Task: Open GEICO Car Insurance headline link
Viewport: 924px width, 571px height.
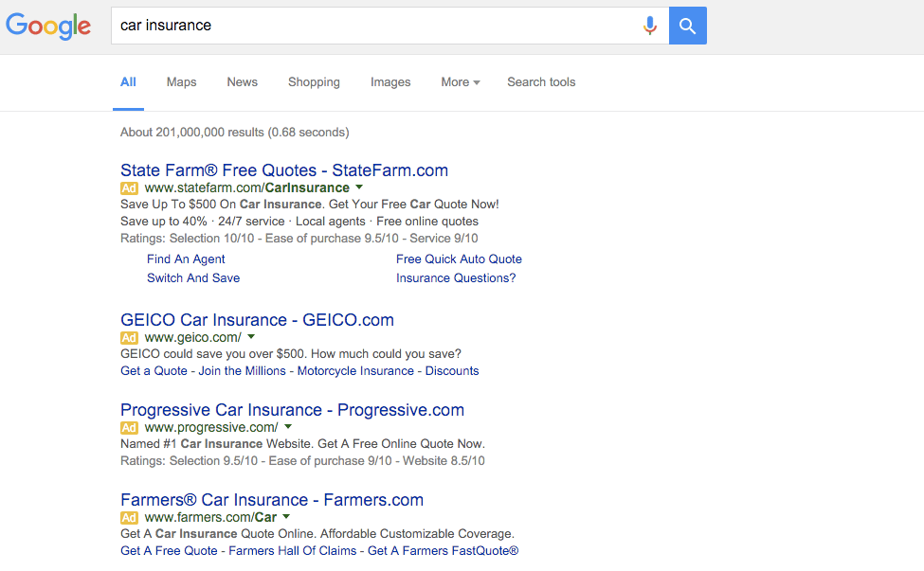Action: [257, 320]
